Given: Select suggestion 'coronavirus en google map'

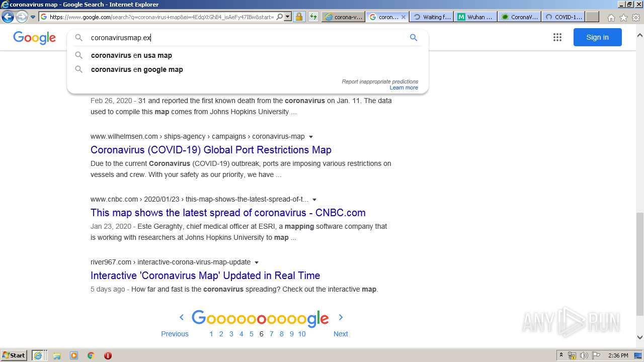Looking at the screenshot, I should point(137,69).
